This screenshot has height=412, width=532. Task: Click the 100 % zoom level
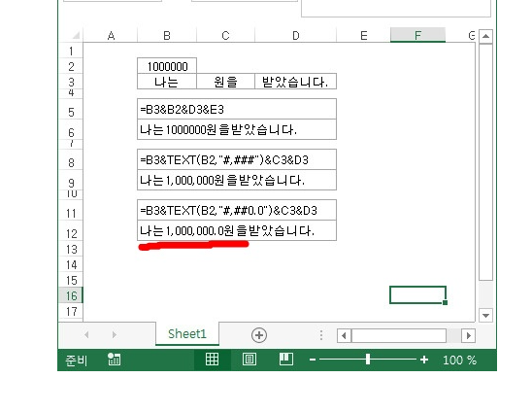pyautogui.click(x=459, y=360)
